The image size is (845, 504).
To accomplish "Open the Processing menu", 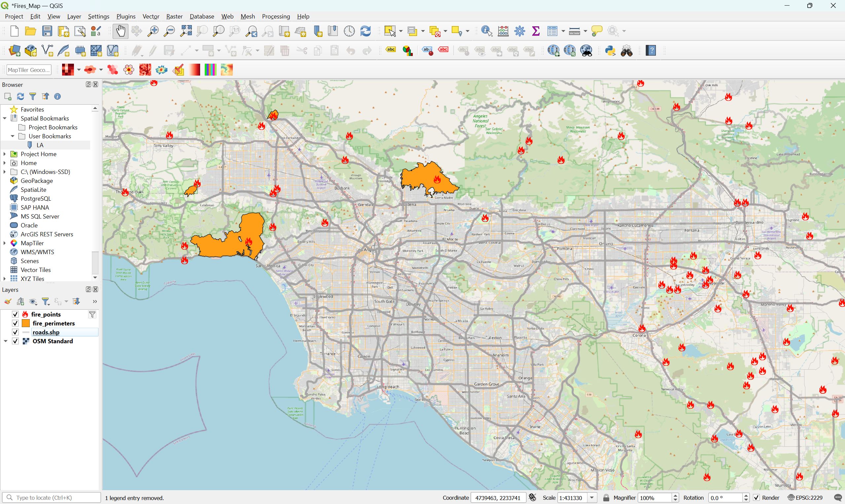I will (x=276, y=16).
